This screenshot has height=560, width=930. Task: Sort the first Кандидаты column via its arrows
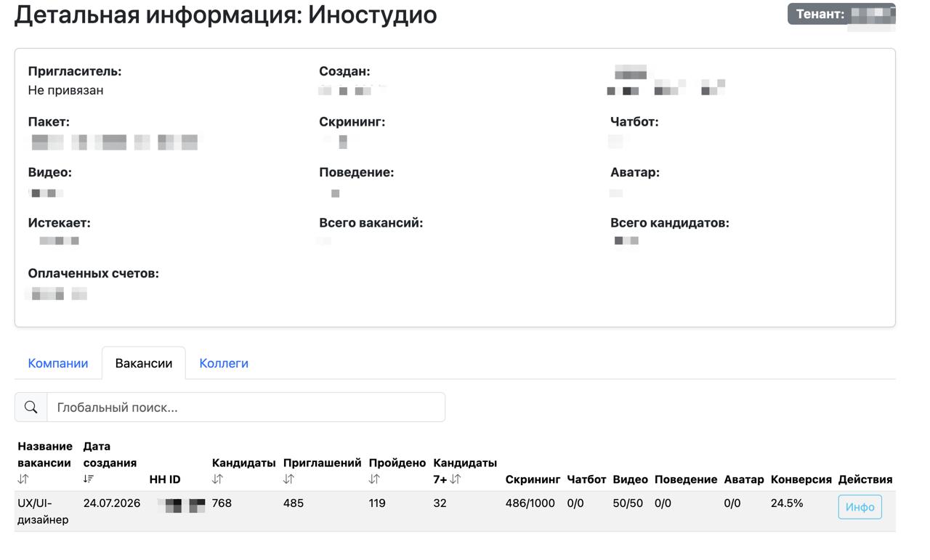(x=217, y=479)
